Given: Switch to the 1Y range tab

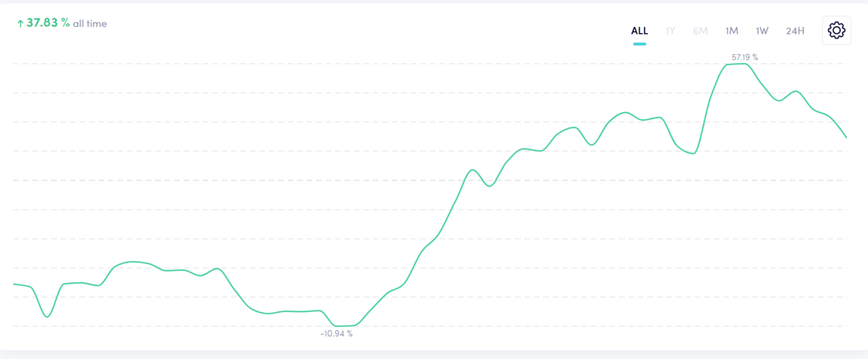Looking at the screenshot, I should pos(671,30).
